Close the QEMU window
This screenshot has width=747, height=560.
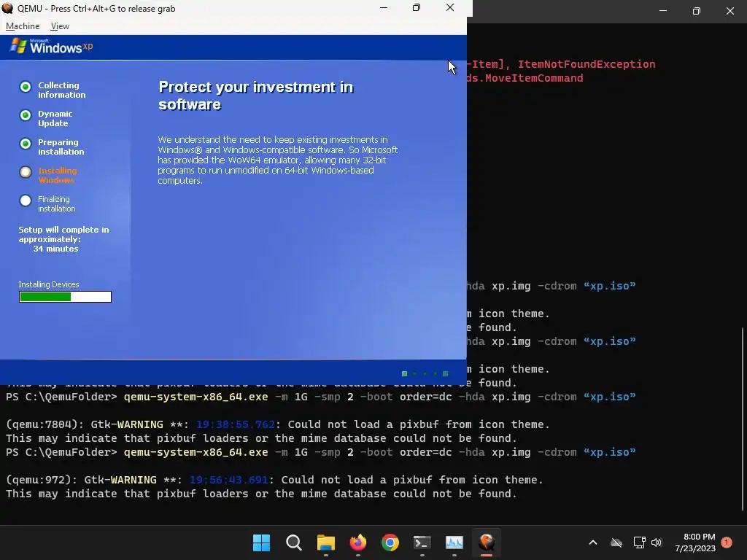point(449,8)
